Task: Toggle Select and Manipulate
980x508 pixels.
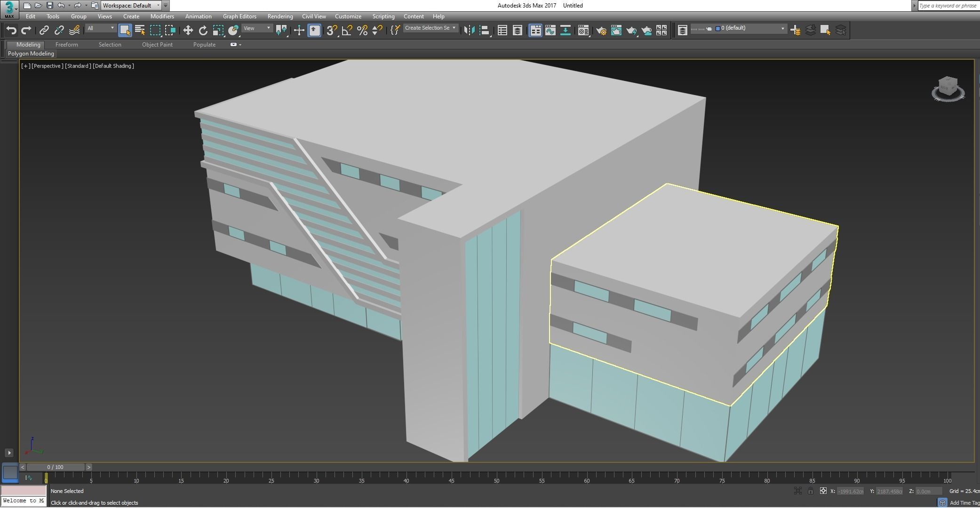Action: tap(299, 30)
